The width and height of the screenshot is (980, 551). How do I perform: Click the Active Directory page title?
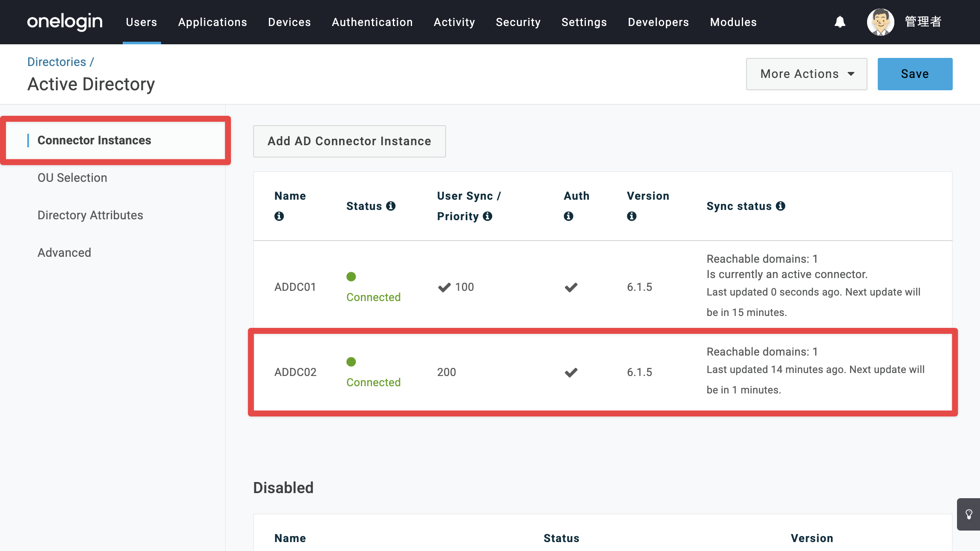click(x=91, y=84)
